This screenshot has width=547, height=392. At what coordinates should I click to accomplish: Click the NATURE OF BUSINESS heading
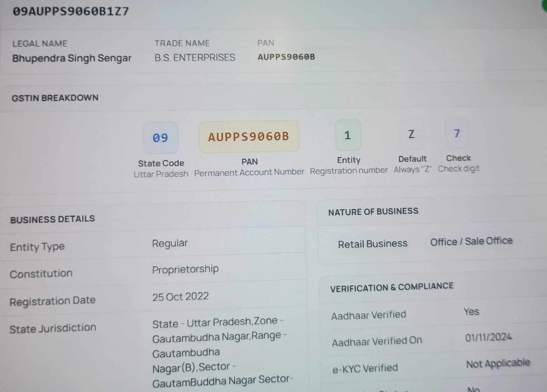coord(373,212)
